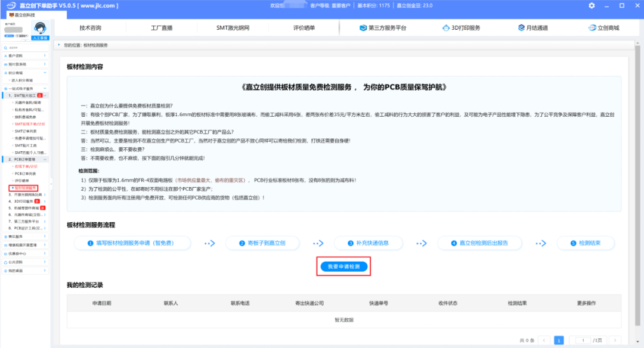Open SMT贴片工具 in the sidebar
Viewport: 644px width, 348px height.
(x=26, y=145)
